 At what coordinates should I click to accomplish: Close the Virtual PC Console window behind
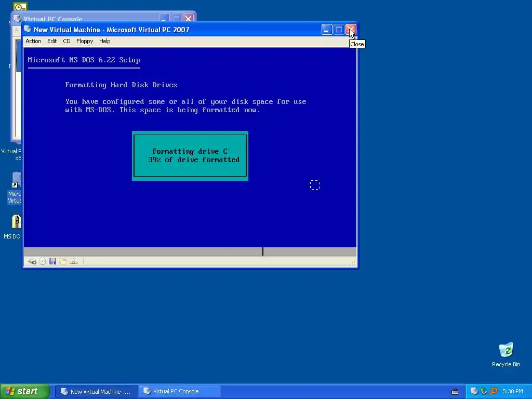(188, 18)
